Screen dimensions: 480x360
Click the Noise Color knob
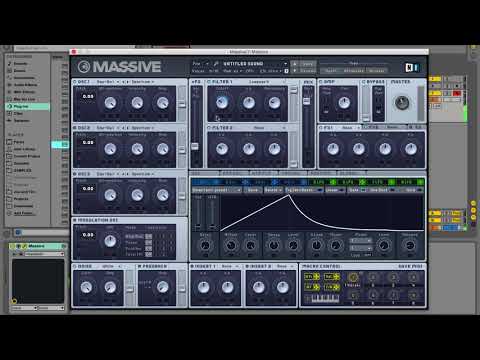pos(86,287)
